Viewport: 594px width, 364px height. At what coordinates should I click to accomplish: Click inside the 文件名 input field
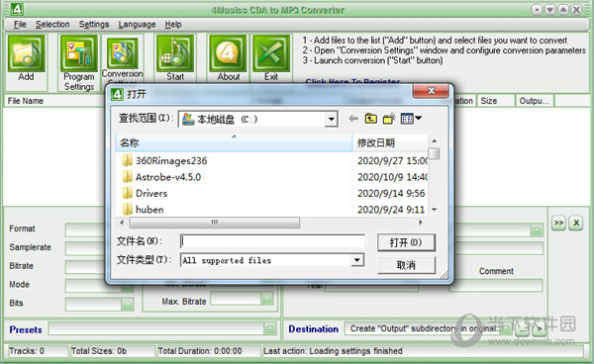tap(272, 241)
